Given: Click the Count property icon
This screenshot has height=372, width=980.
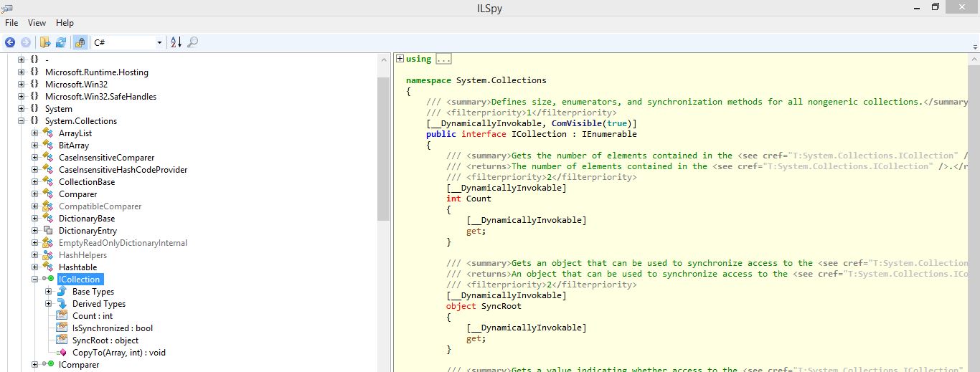Looking at the screenshot, I should click(x=62, y=315).
